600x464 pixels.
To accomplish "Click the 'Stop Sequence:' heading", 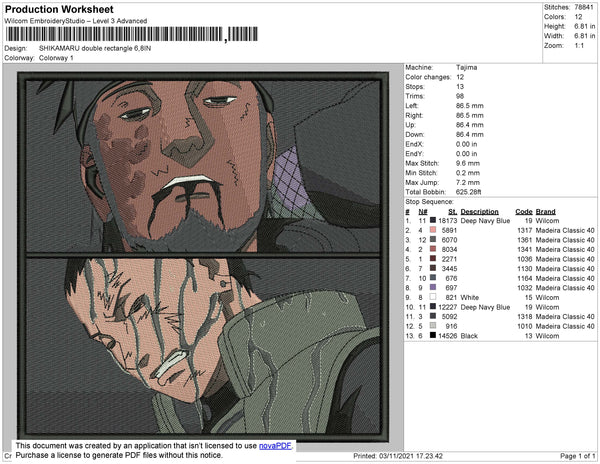I will point(429,202).
